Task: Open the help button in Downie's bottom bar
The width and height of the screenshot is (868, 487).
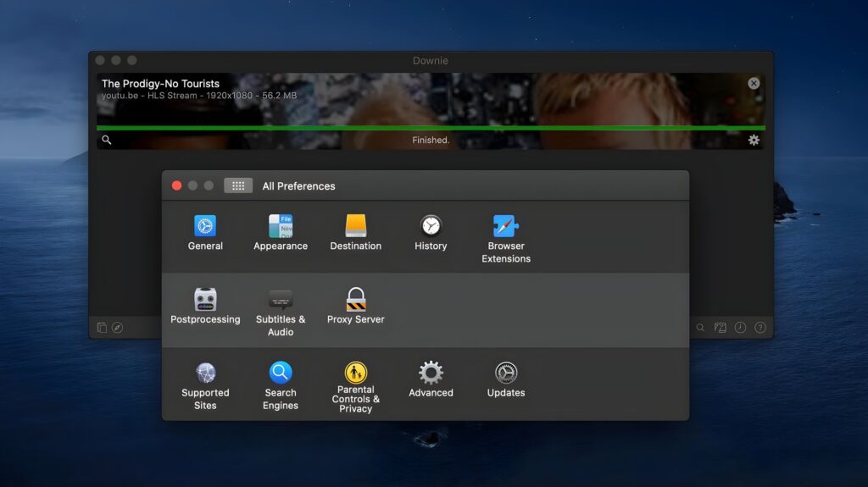Action: tap(760, 328)
